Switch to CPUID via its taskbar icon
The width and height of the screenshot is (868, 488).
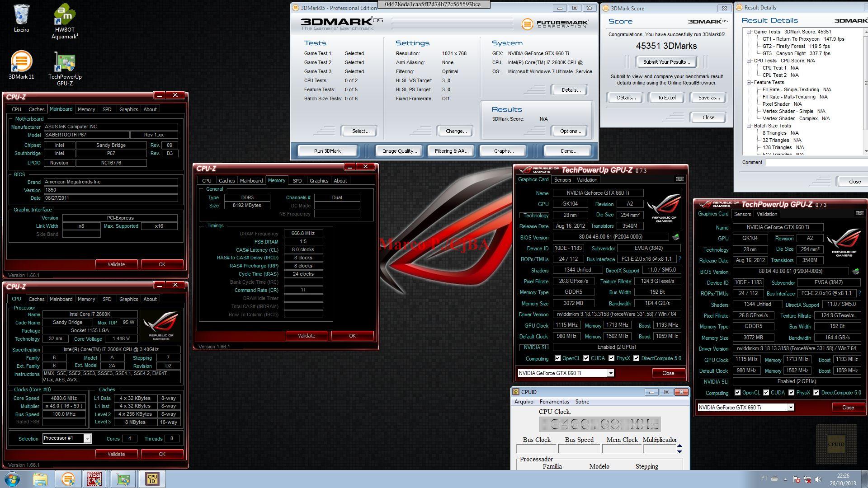click(152, 479)
